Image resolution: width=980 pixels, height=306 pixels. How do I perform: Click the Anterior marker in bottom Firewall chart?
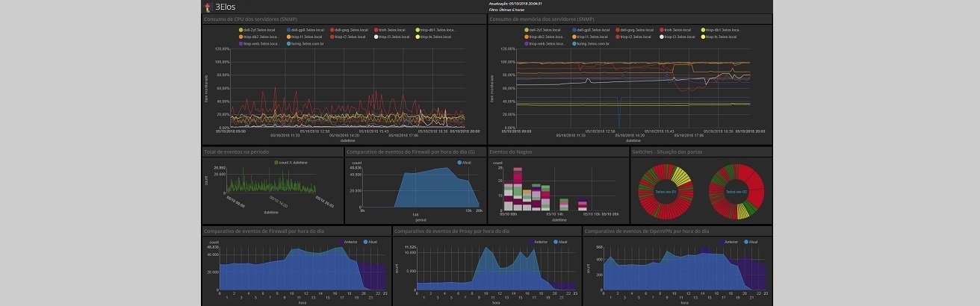click(340, 242)
